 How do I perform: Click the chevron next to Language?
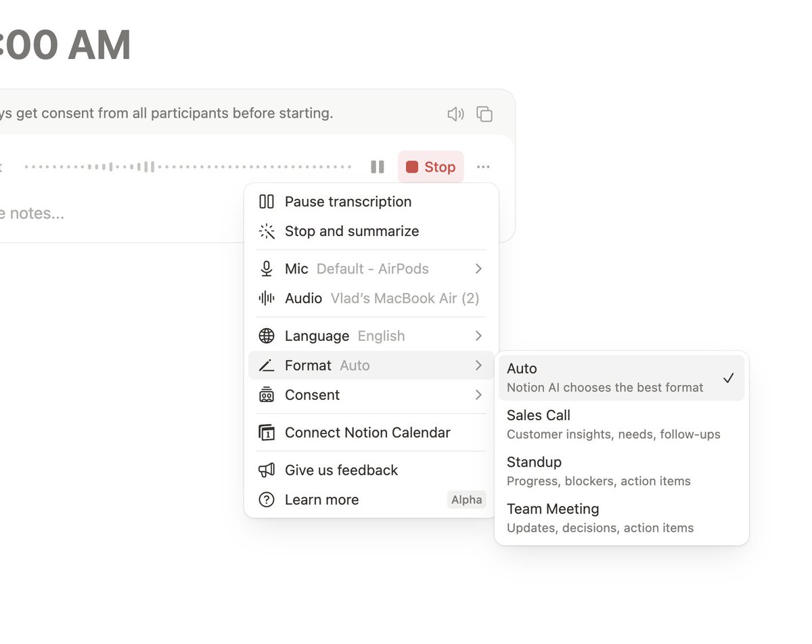478,336
